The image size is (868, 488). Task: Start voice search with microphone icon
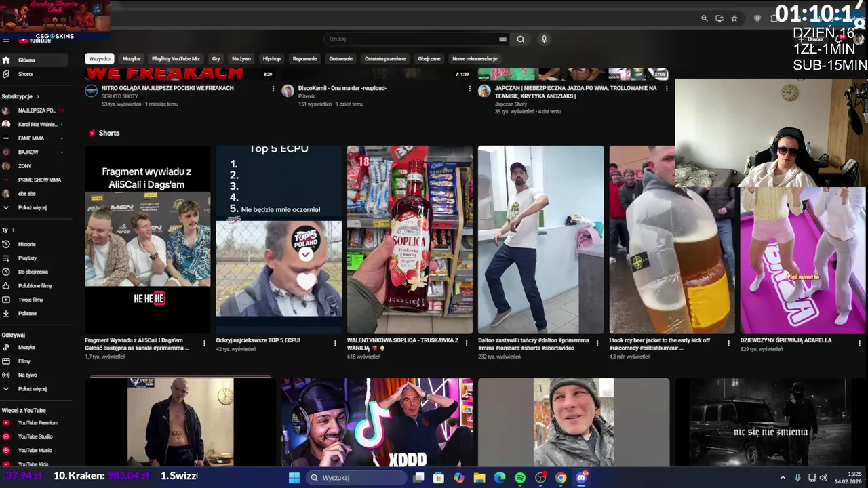click(544, 39)
